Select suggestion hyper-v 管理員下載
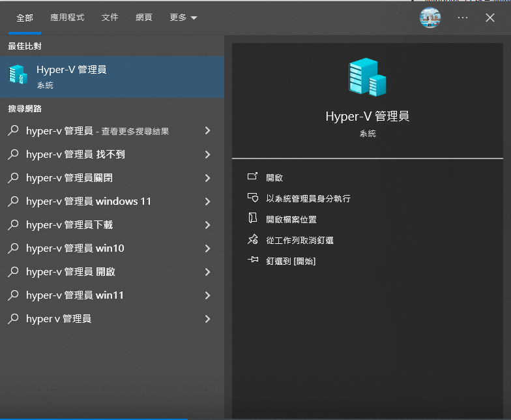511x420 pixels. [112, 224]
